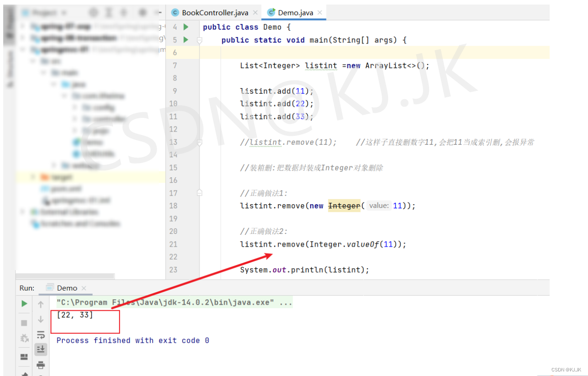
Task: Switch to the BookController.java tab
Action: pos(214,12)
